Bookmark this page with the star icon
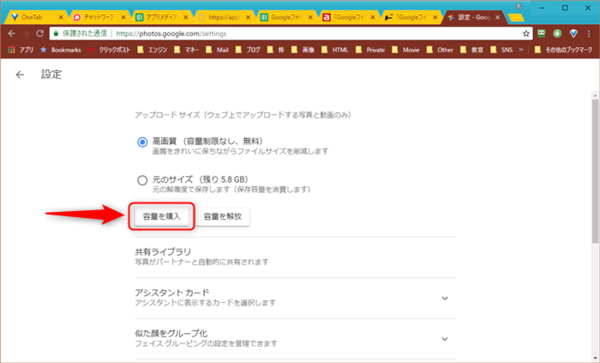Viewport: 600px width, 363px height. click(526, 34)
